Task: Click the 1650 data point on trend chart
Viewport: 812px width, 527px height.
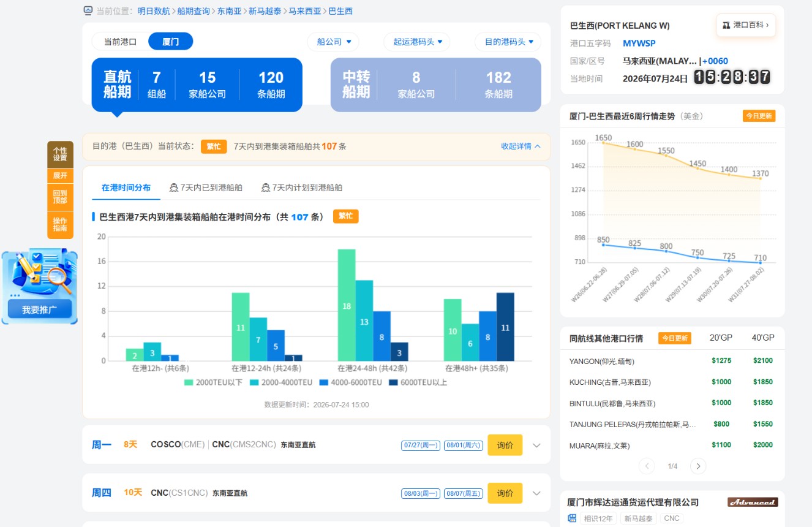Action: (x=604, y=143)
